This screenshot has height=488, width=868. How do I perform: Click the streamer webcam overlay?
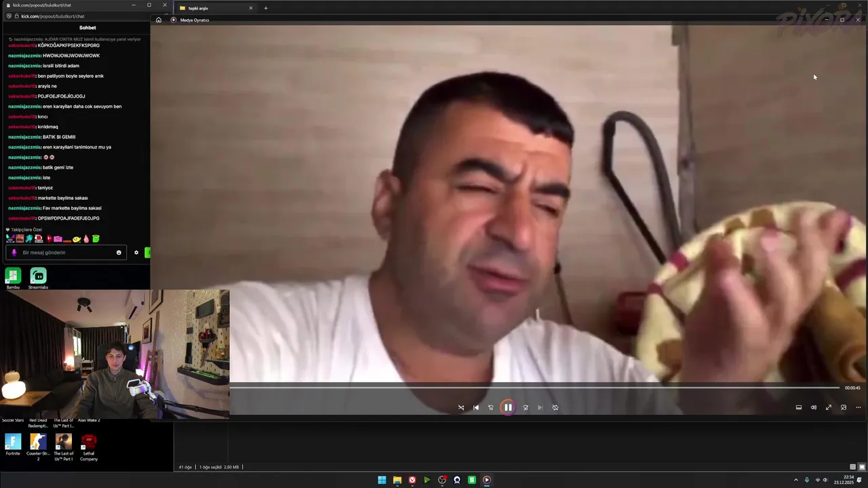(x=115, y=354)
